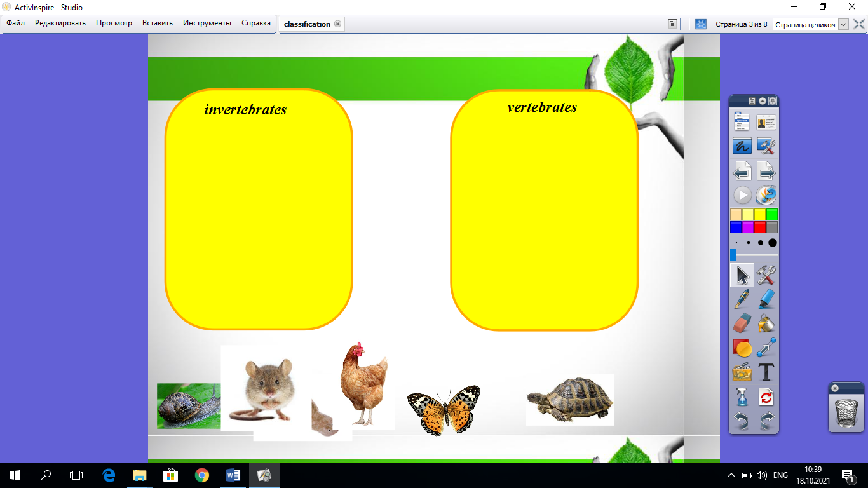868x488 pixels.
Task: Select the Text tool
Action: [x=766, y=372]
